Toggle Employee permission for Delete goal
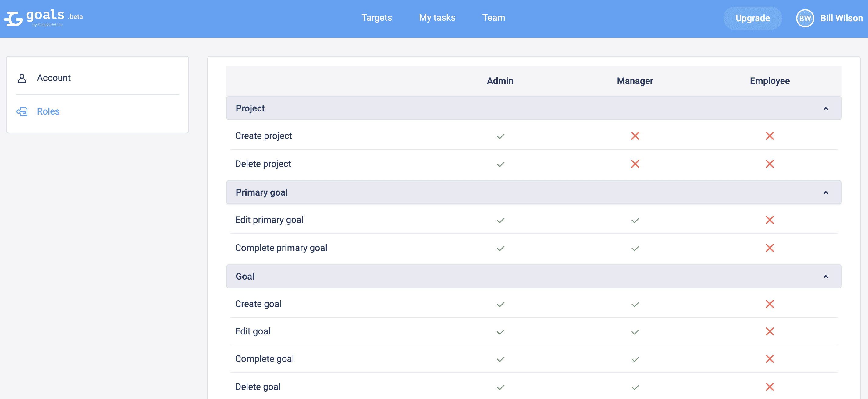Image resolution: width=868 pixels, height=399 pixels. (x=770, y=387)
